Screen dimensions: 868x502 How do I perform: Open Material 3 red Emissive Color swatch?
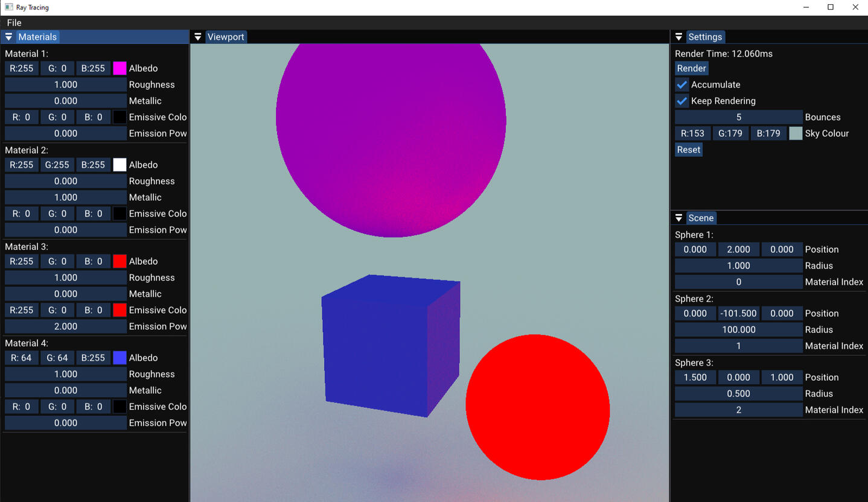120,310
